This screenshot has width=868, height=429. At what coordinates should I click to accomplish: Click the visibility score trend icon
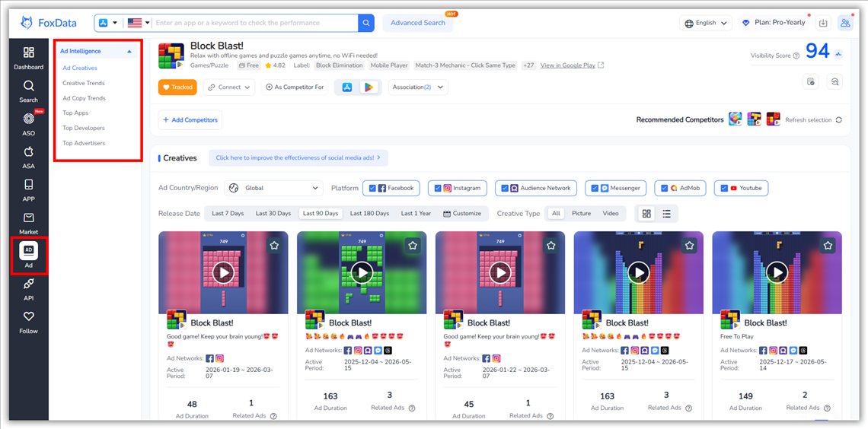tap(838, 54)
